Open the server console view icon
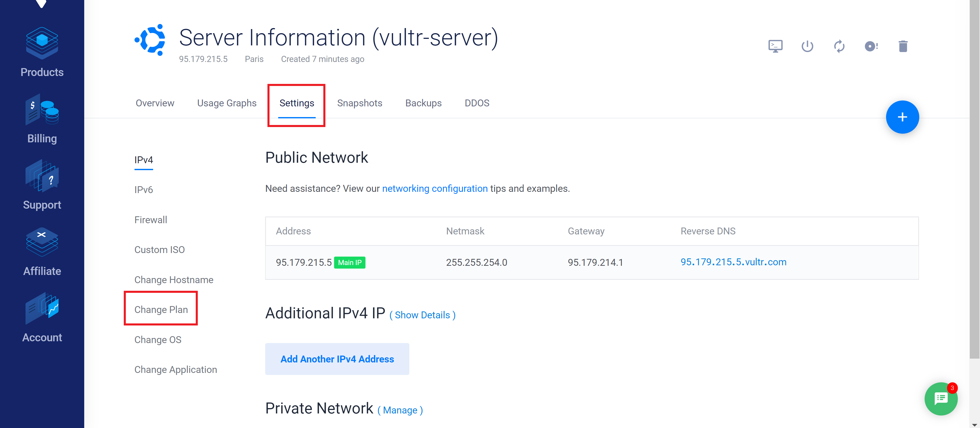The image size is (980, 428). pyautogui.click(x=775, y=46)
